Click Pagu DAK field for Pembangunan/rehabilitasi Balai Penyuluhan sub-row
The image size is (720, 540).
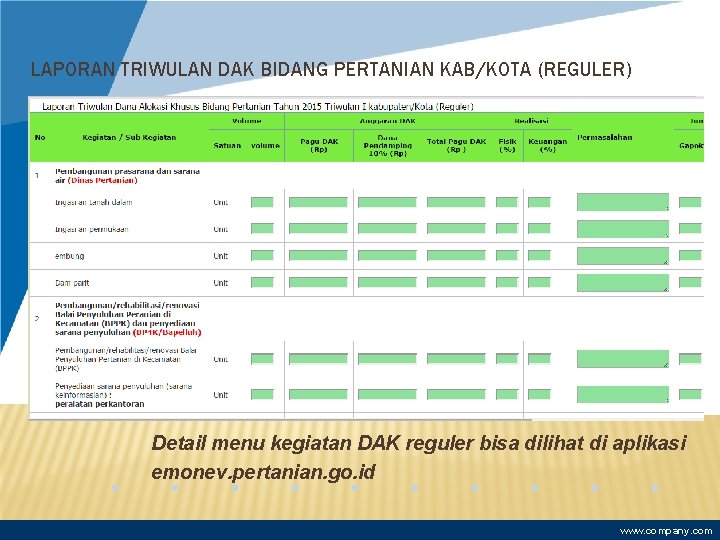[318, 359]
